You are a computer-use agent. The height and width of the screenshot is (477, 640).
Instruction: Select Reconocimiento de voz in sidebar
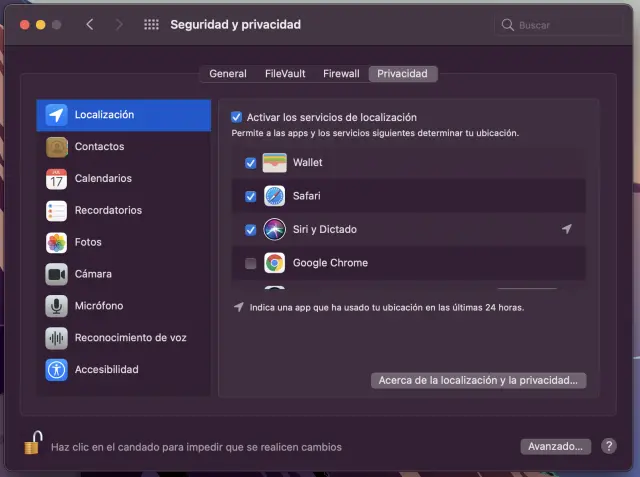(x=124, y=338)
